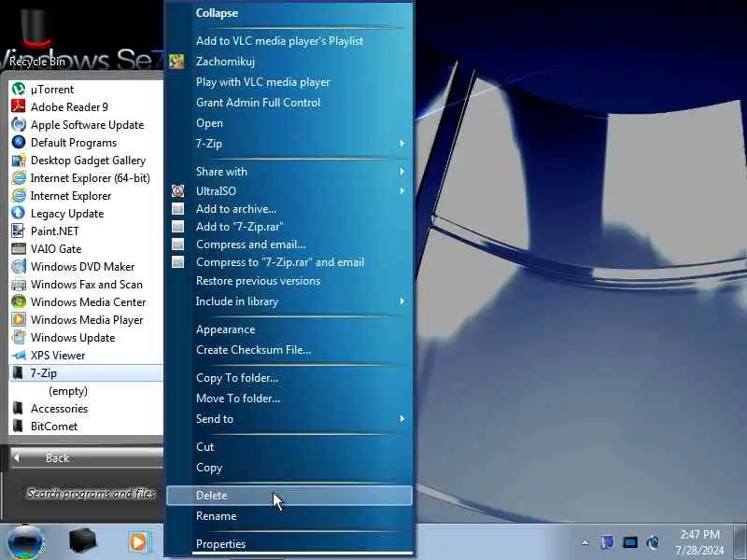
Task: Select Restore previous versions
Action: pyautogui.click(x=289, y=281)
